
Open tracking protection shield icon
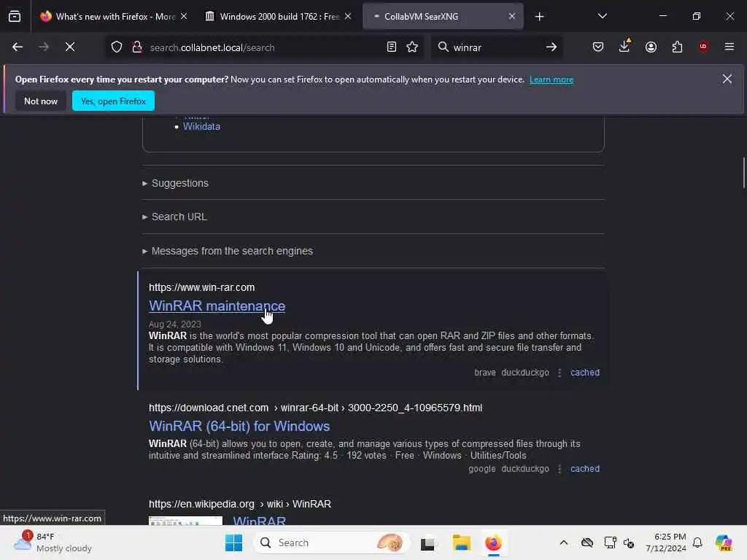(x=117, y=47)
